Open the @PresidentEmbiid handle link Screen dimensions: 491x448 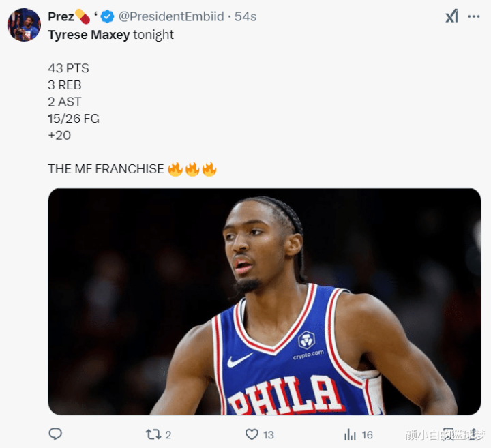[171, 16]
